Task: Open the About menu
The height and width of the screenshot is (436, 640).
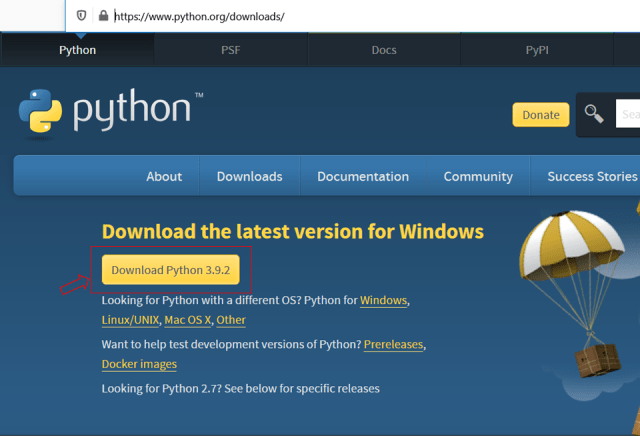Action: click(x=164, y=176)
